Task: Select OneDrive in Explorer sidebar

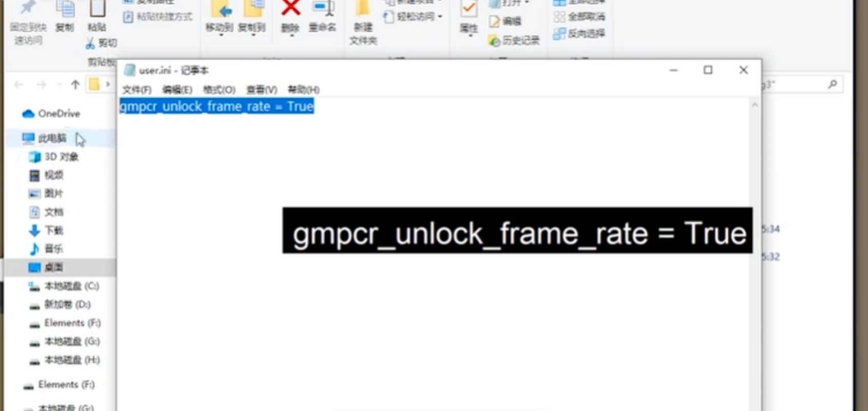Action: (x=51, y=113)
